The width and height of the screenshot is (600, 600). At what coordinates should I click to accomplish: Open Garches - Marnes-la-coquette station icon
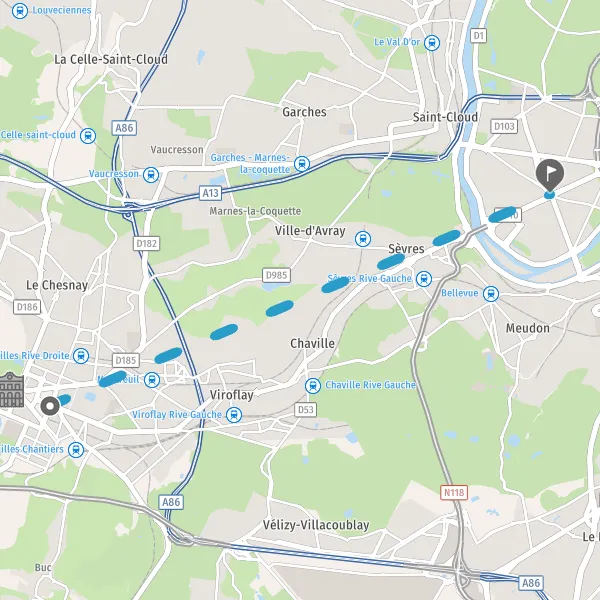coord(302,164)
